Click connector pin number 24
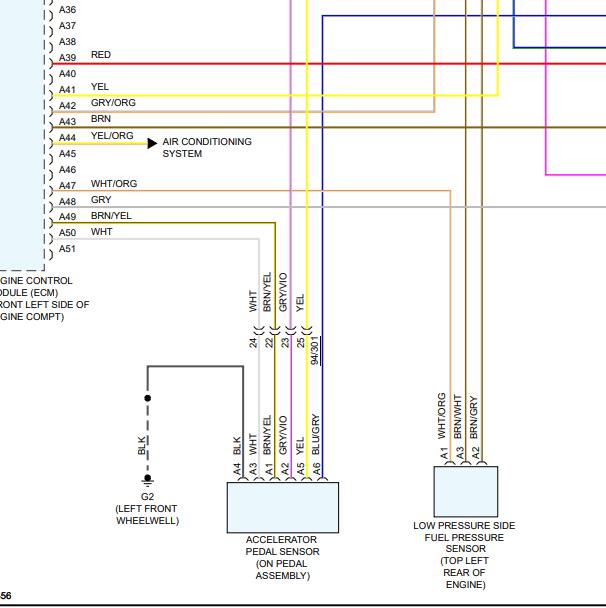The width and height of the screenshot is (606, 608). tap(253, 343)
